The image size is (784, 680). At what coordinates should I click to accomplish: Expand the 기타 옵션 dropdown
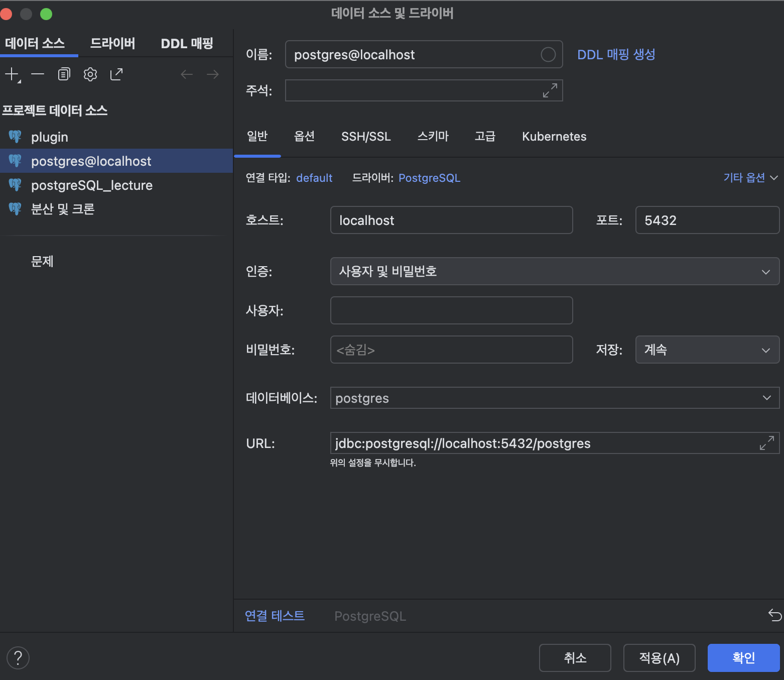[x=750, y=178]
